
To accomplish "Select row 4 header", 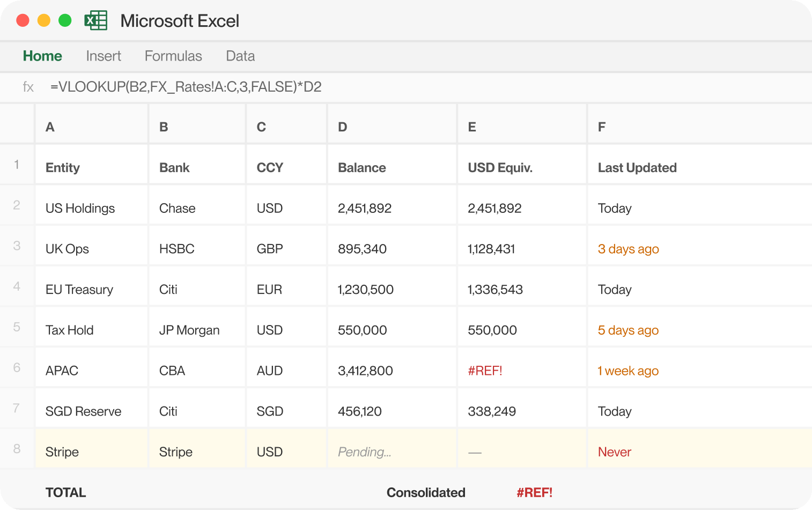I will [17, 286].
